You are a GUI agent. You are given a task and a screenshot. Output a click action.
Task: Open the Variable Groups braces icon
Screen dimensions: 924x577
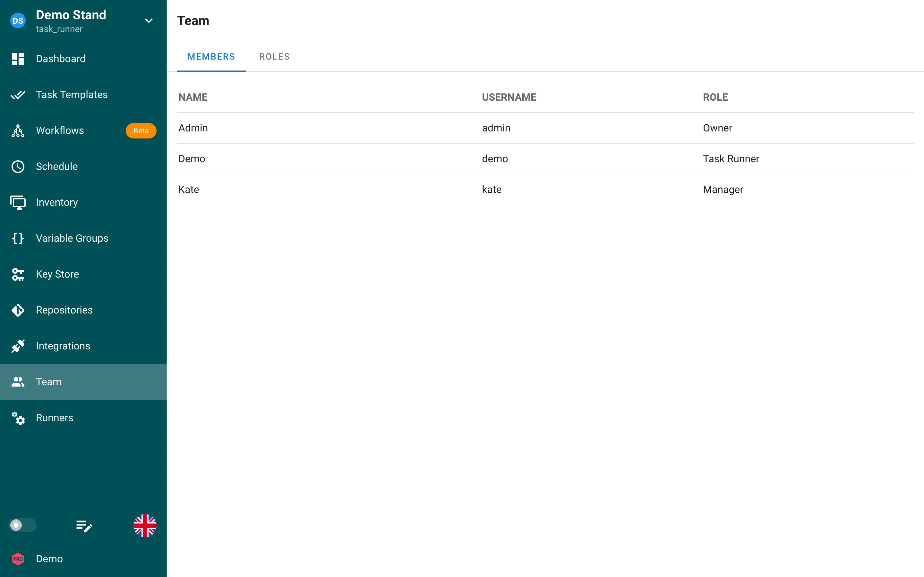coord(18,238)
